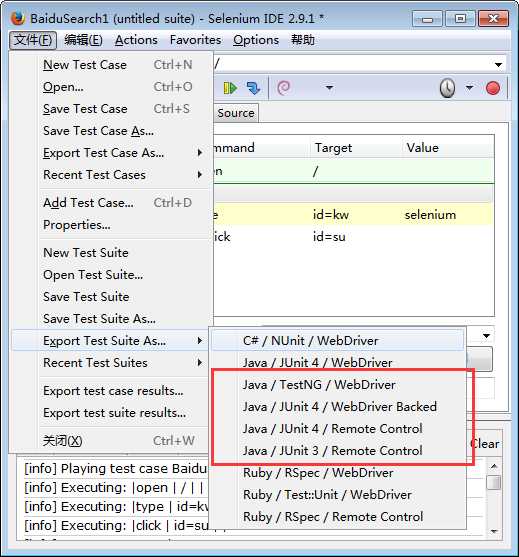
Task: Open the Favorites menu
Action: [195, 40]
